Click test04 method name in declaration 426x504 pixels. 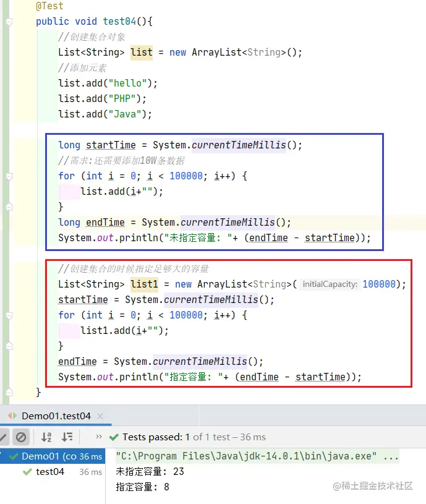(x=119, y=21)
